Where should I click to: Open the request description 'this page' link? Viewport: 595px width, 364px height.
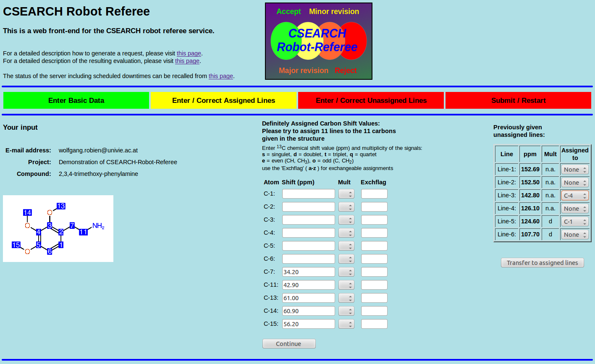(x=189, y=53)
